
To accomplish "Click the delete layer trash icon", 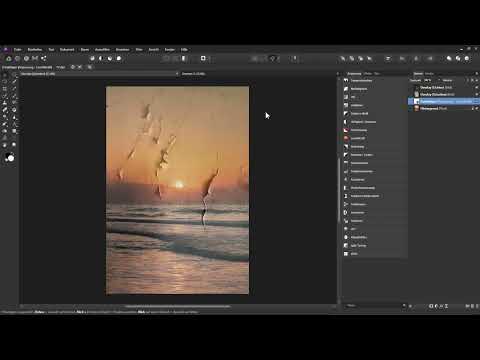I will 477,306.
